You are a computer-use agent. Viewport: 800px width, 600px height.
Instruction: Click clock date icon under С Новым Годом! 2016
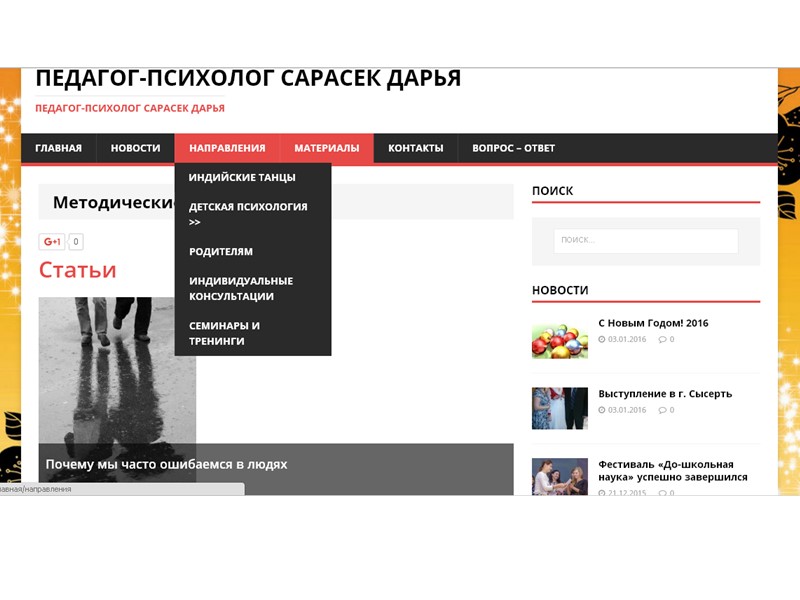tap(602, 339)
